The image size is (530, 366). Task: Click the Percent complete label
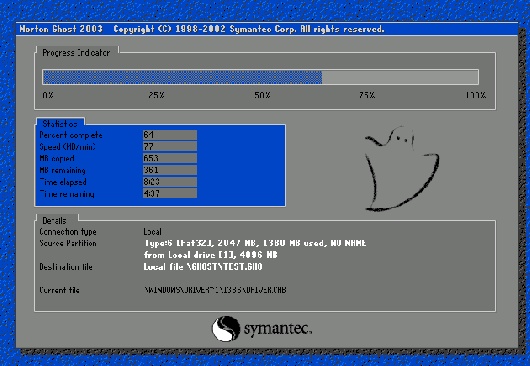click(x=71, y=135)
